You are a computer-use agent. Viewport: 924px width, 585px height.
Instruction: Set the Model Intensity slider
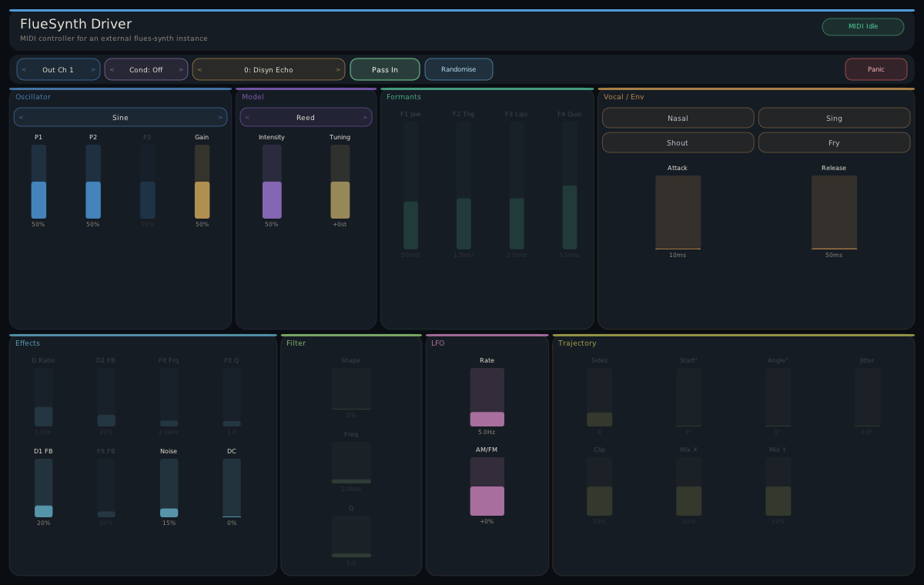pyautogui.click(x=272, y=182)
